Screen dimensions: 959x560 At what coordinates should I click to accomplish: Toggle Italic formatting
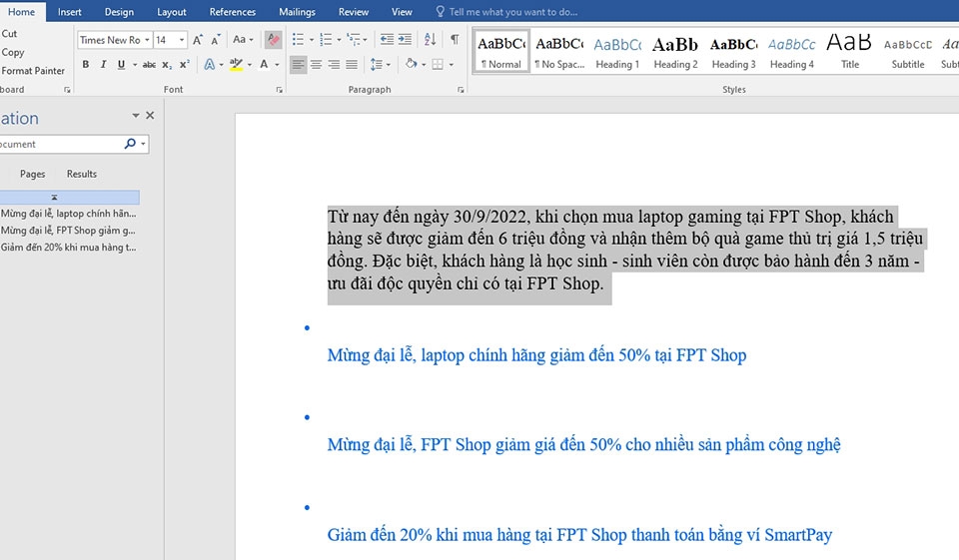point(103,64)
